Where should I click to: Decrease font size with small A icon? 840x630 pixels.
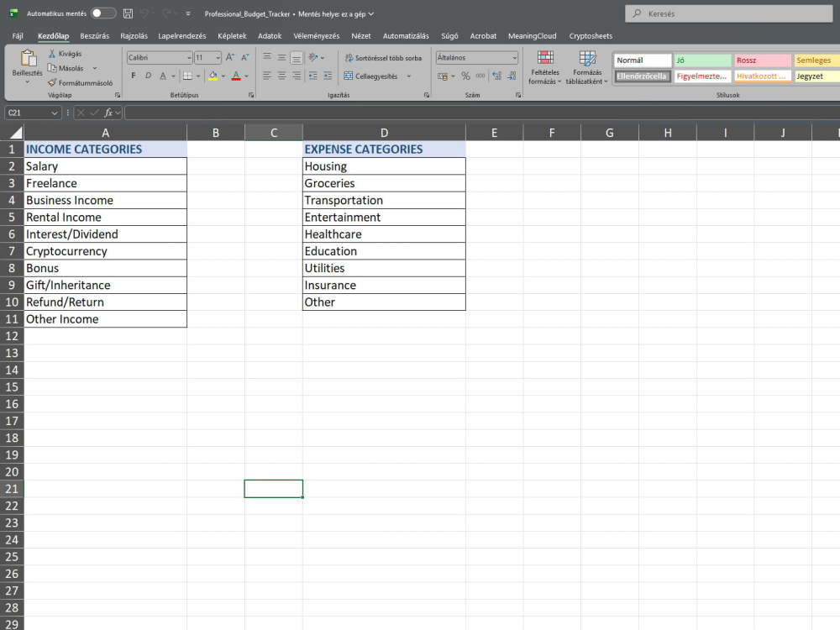coord(244,57)
